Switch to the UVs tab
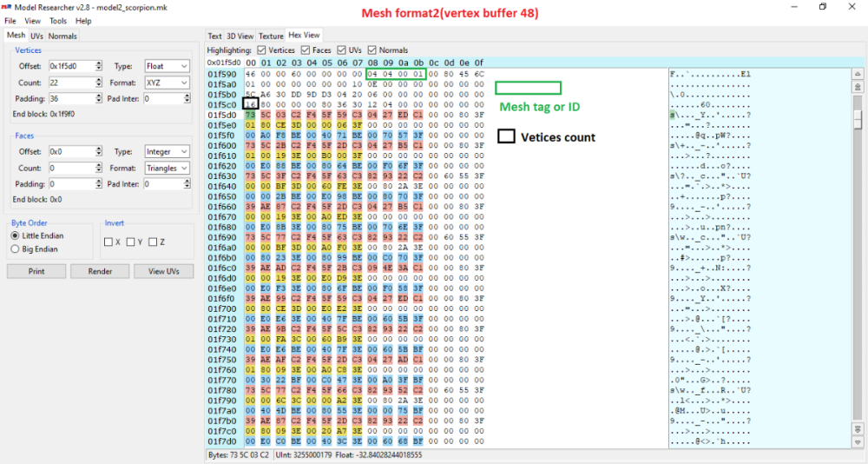The height and width of the screenshot is (464, 868). click(36, 36)
